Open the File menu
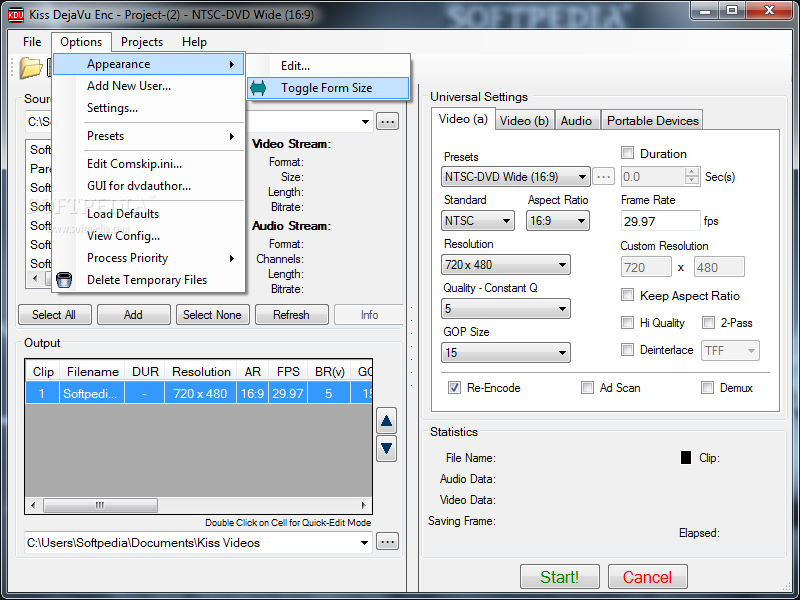Screen dimensions: 800x600 32,42
